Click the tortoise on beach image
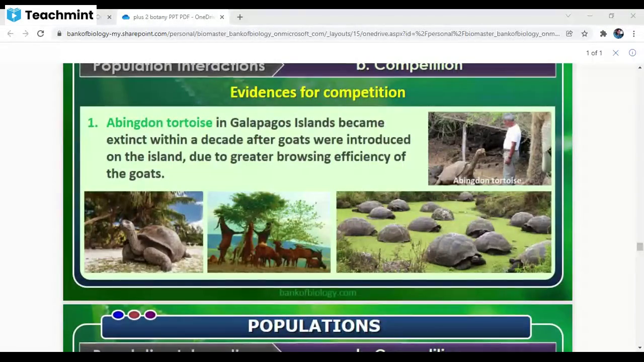The image size is (644, 362). (x=143, y=232)
